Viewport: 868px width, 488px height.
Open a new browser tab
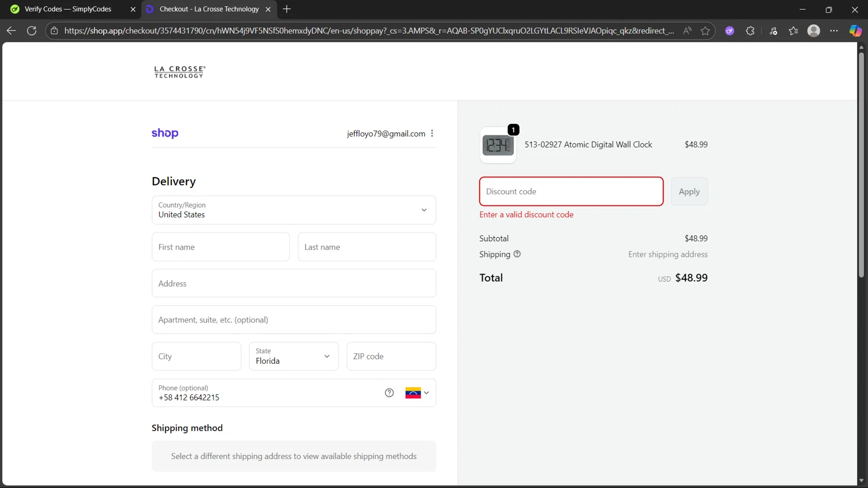pyautogui.click(x=287, y=9)
